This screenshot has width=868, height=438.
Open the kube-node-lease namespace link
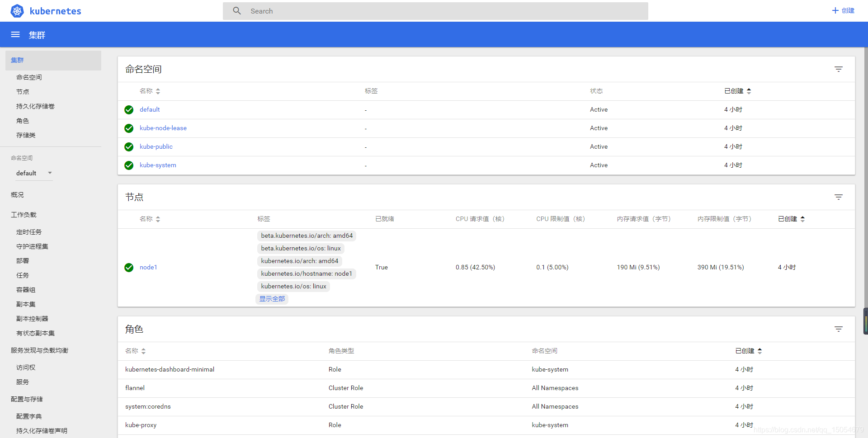(163, 128)
